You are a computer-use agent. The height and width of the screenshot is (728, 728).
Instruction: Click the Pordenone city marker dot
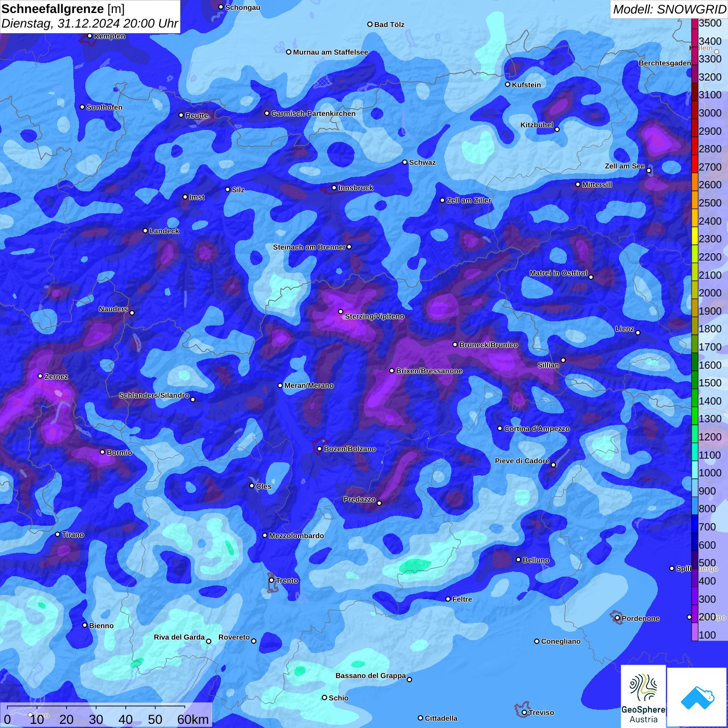click(x=617, y=618)
